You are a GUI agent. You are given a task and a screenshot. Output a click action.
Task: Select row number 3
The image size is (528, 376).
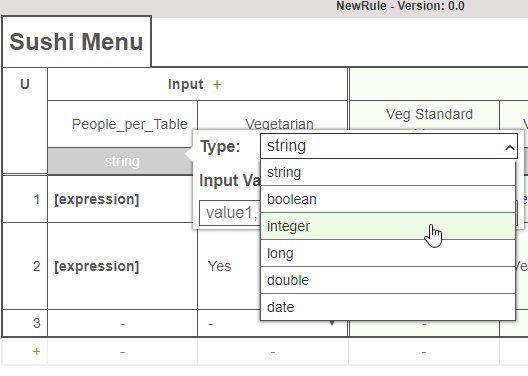pos(37,323)
